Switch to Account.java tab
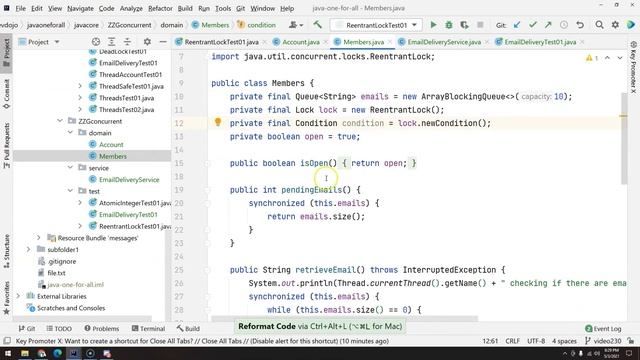 point(300,42)
